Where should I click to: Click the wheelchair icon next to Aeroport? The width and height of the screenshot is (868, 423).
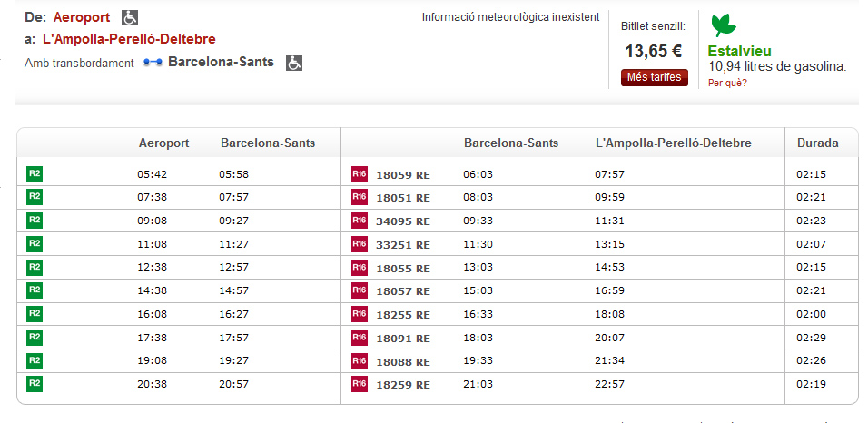click(130, 18)
